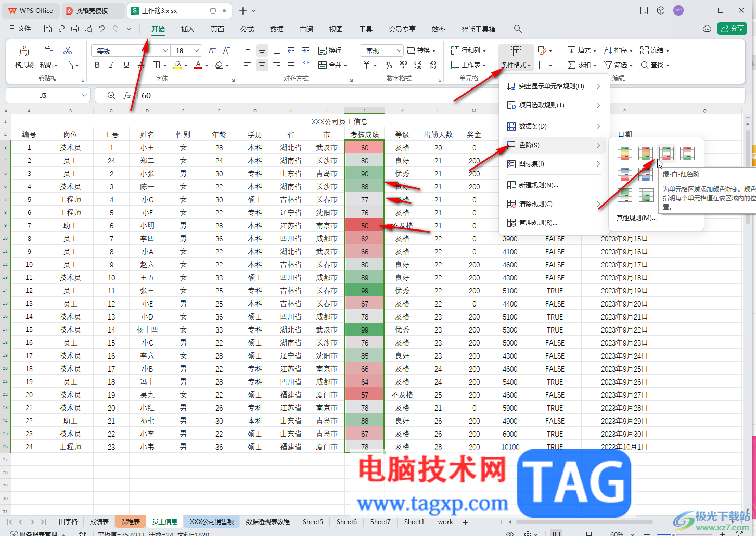Image resolution: width=756 pixels, height=536 pixels.
Task: Click the save icon in quick toolbar
Action: [x=48, y=29]
